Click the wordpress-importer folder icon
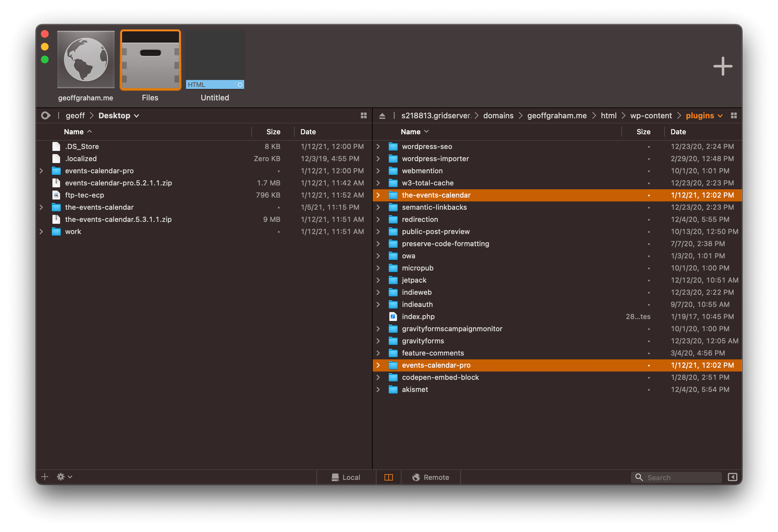Screen dimensions: 778x532 tap(393, 159)
